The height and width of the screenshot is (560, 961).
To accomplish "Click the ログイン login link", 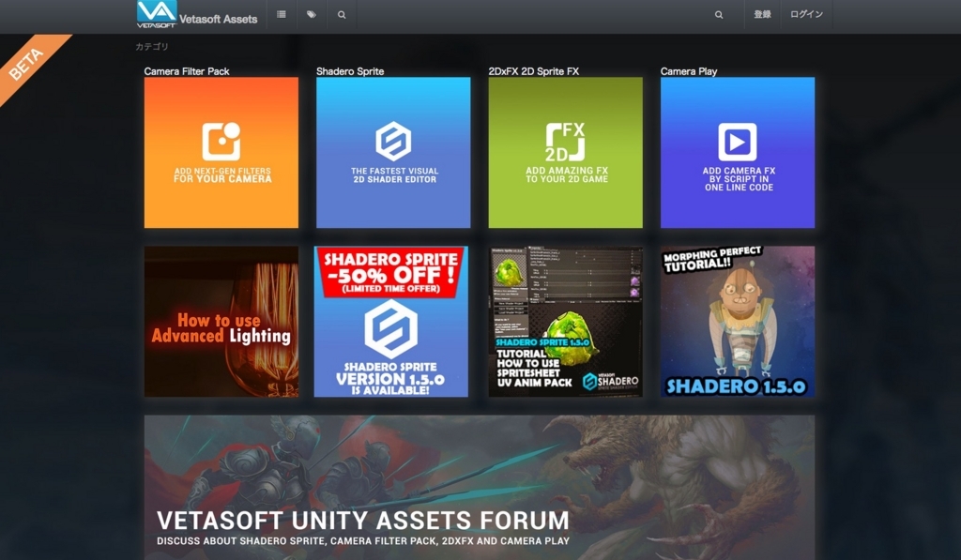I will 806,14.
